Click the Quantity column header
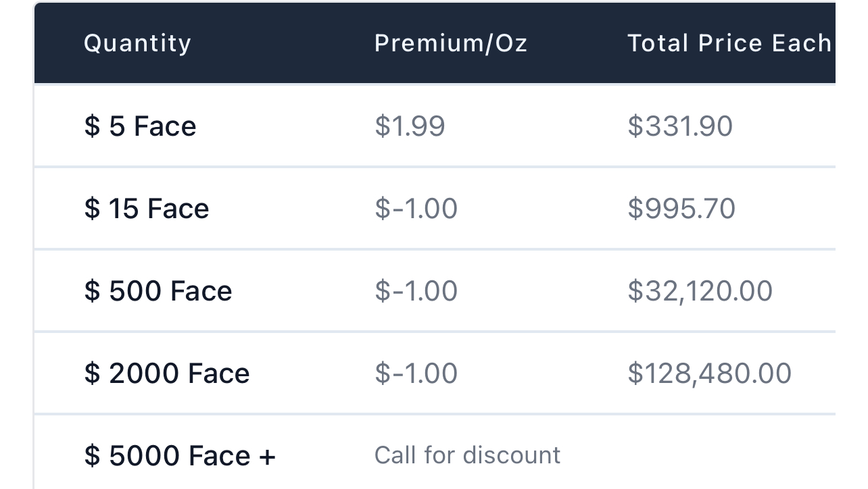Screen dimensions: 868x489 [x=137, y=43]
